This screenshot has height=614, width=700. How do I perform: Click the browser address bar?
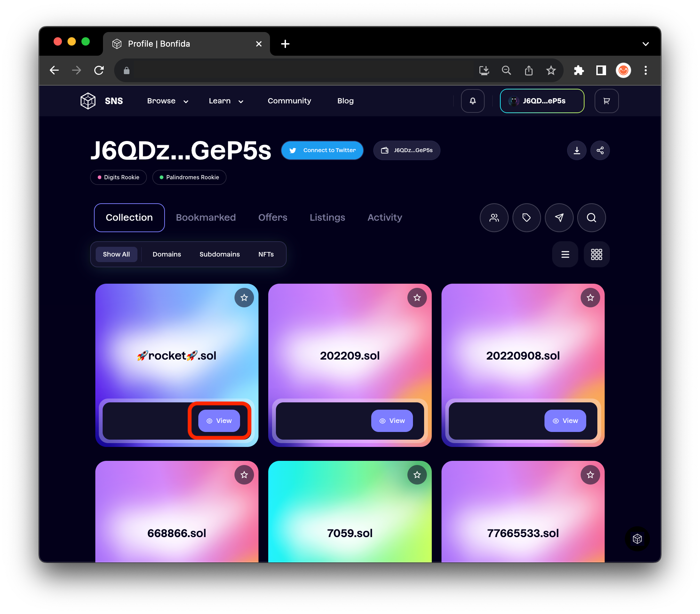pyautogui.click(x=299, y=71)
